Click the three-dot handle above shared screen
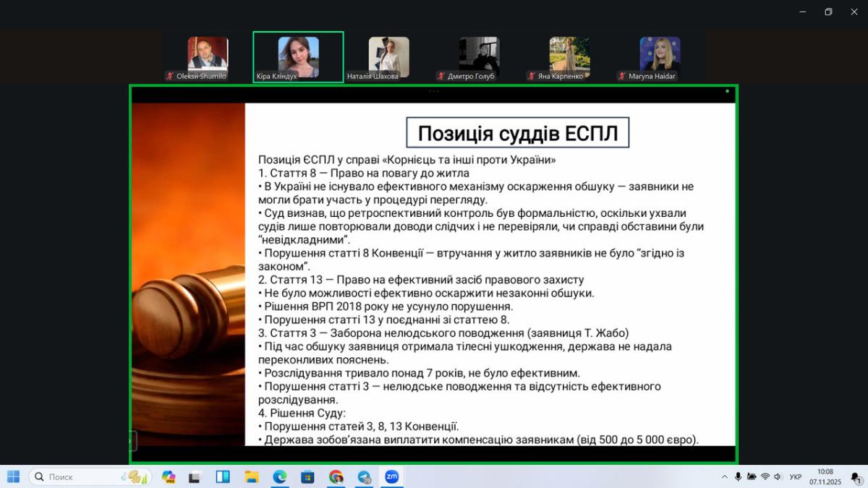The image size is (868, 488). [x=433, y=92]
